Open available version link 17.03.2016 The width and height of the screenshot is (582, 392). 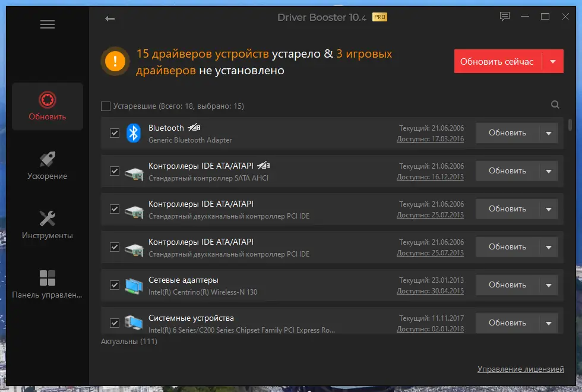click(x=430, y=139)
